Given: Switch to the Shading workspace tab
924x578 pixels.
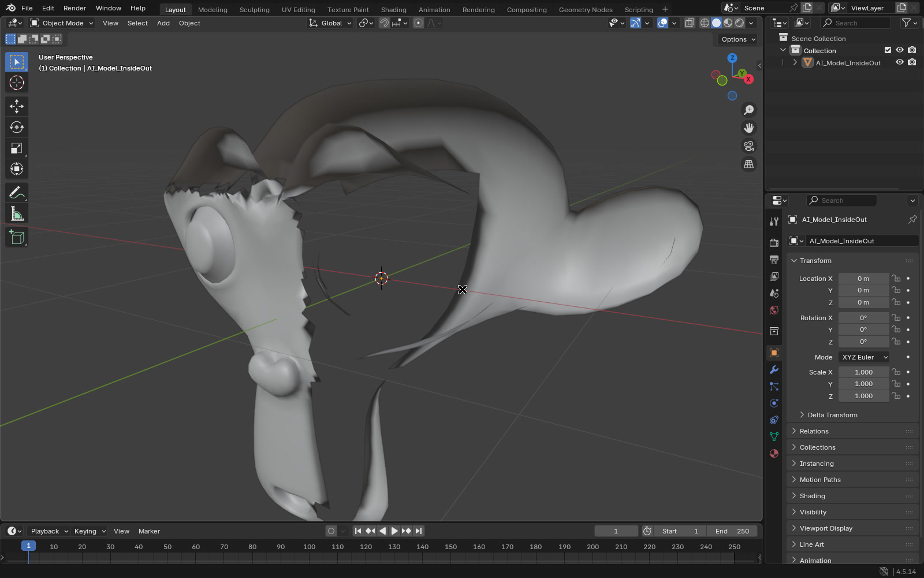Looking at the screenshot, I should click(x=394, y=10).
